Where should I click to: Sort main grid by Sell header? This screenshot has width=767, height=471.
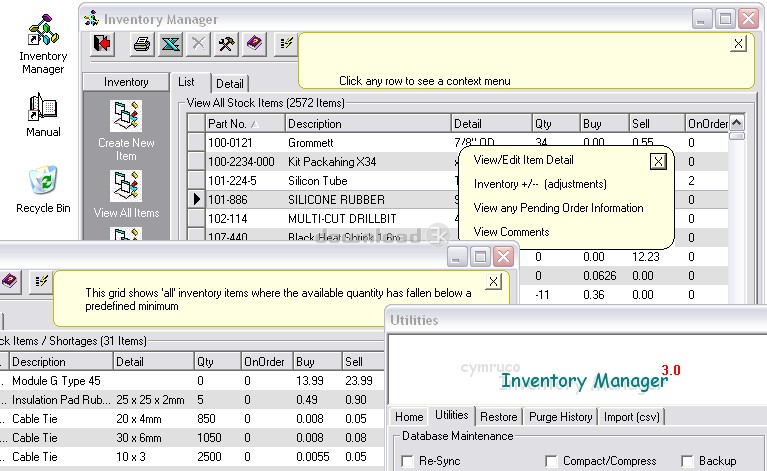pyautogui.click(x=656, y=124)
